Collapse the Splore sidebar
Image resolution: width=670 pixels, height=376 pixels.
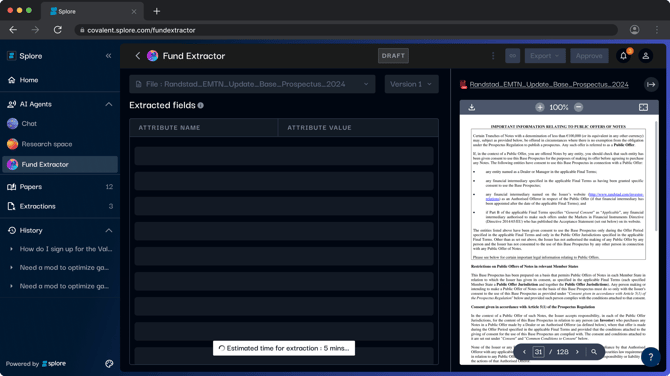pos(109,56)
